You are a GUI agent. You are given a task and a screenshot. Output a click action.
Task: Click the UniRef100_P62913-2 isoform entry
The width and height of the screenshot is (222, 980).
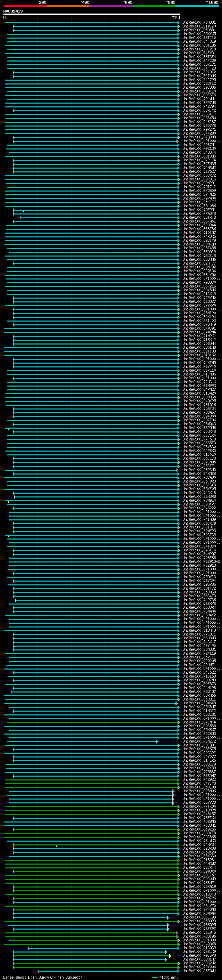coord(201,561)
